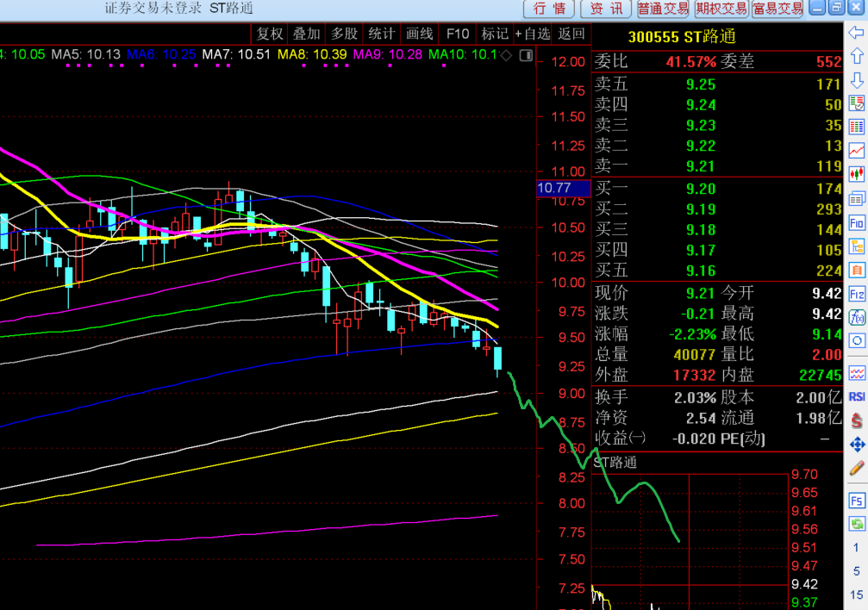
Task: Click the 卖五 9.25 ask row
Action: (718, 84)
